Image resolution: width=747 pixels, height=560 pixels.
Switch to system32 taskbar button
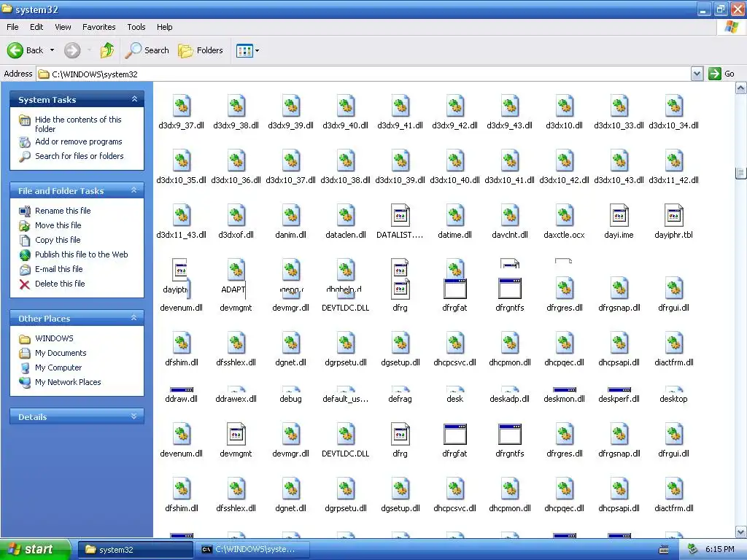tap(135, 550)
